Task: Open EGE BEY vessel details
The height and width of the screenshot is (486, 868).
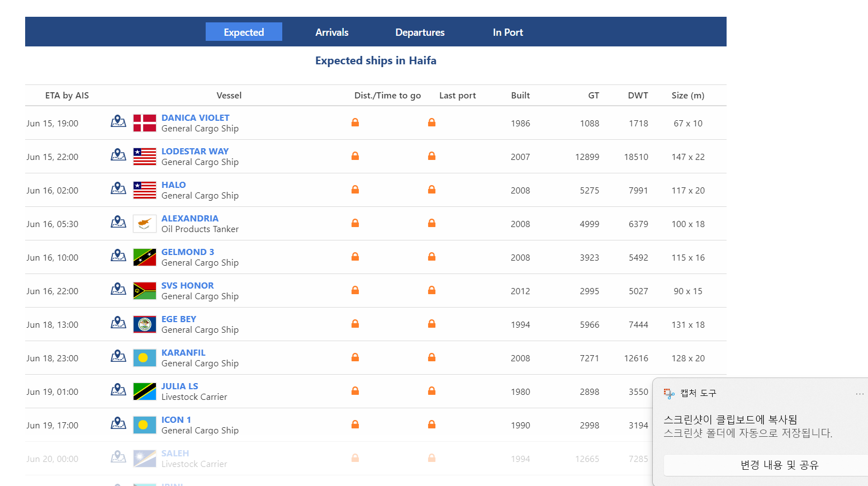Action: coord(178,319)
